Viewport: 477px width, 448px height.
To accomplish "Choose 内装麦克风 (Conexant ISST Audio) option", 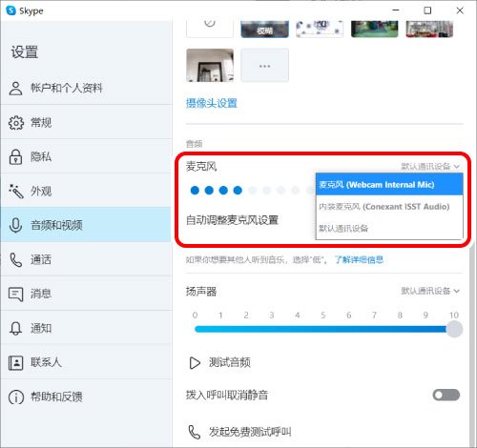I will point(389,207).
